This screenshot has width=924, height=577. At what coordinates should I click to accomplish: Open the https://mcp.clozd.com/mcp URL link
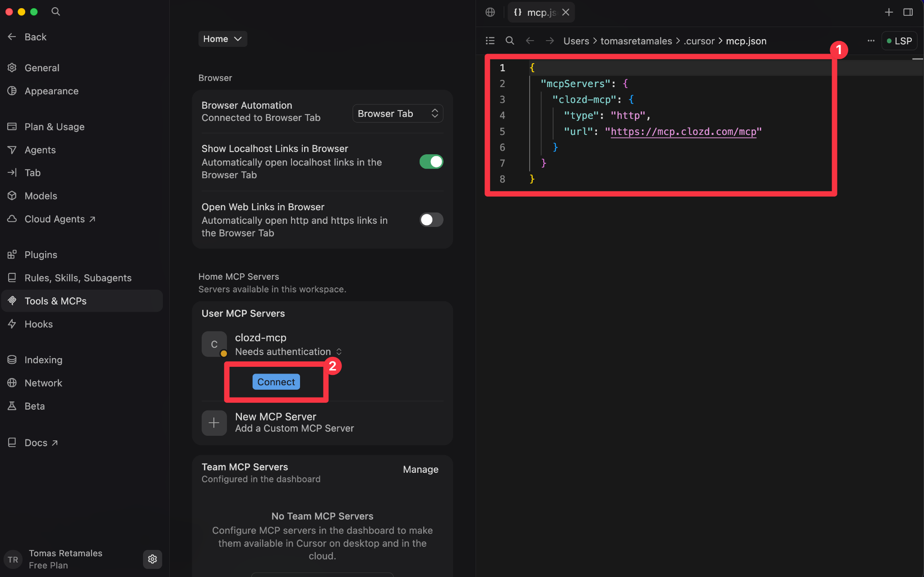click(x=683, y=131)
